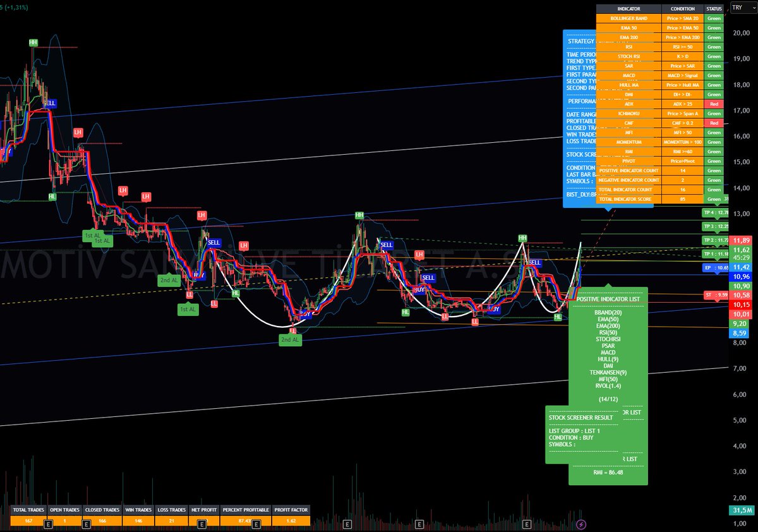The image size is (758, 532).
Task: Toggle the Green status for BOLLINGER BAND
Action: [714, 18]
